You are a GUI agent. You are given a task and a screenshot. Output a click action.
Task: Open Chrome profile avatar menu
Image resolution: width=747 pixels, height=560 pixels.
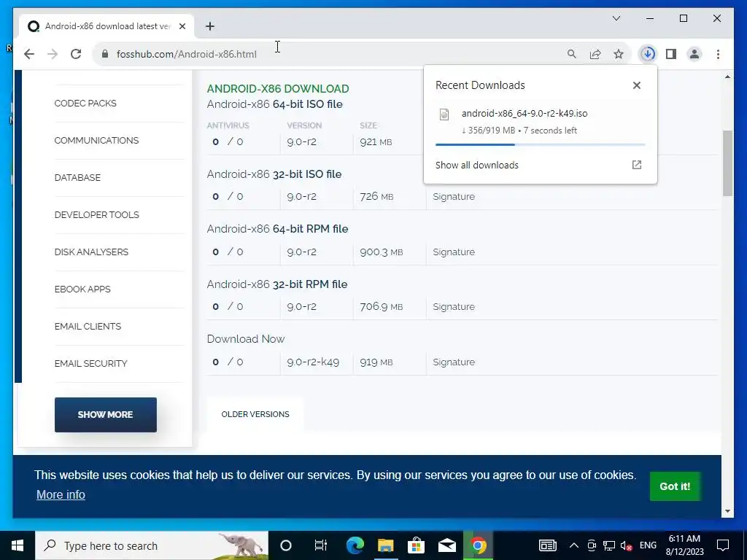point(694,54)
